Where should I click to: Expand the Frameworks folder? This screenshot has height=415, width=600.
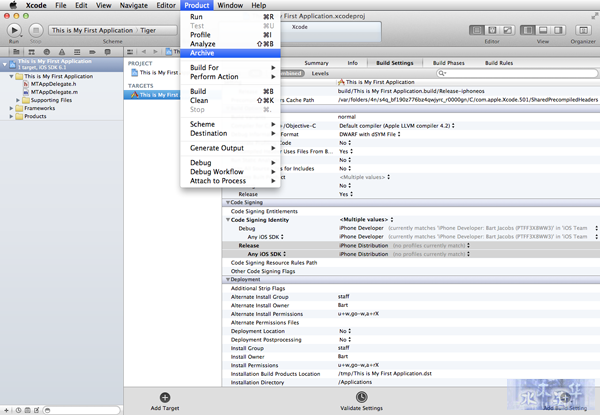11,108
